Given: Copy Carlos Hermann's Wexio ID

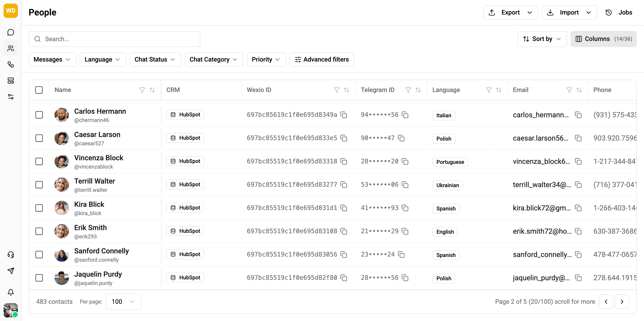Looking at the screenshot, I should coord(344,115).
